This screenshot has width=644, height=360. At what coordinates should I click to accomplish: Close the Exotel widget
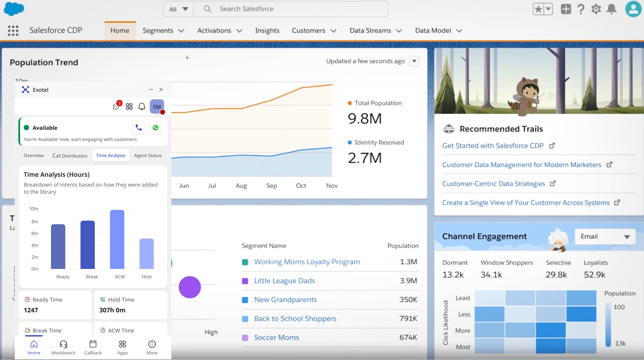(x=161, y=89)
